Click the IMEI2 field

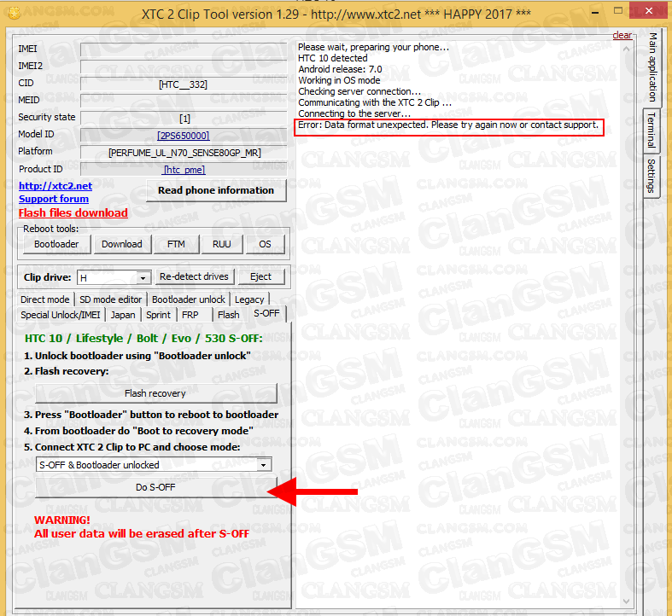pos(184,67)
